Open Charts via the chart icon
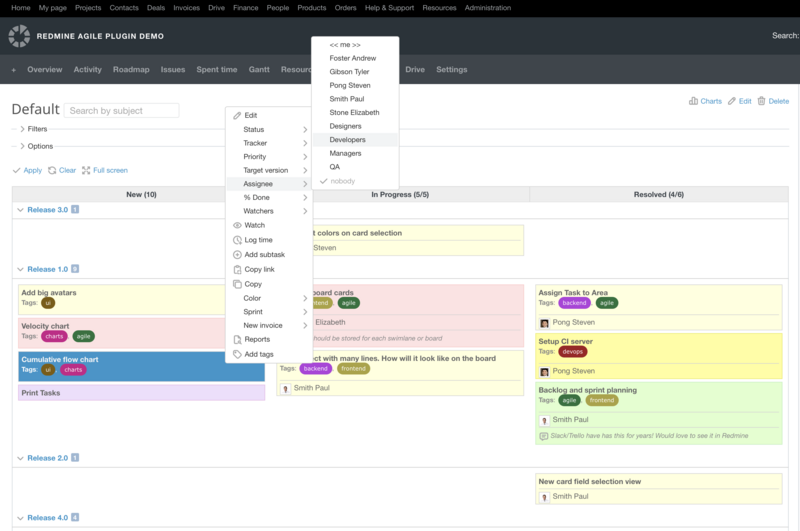The height and width of the screenshot is (531, 800). 694,101
